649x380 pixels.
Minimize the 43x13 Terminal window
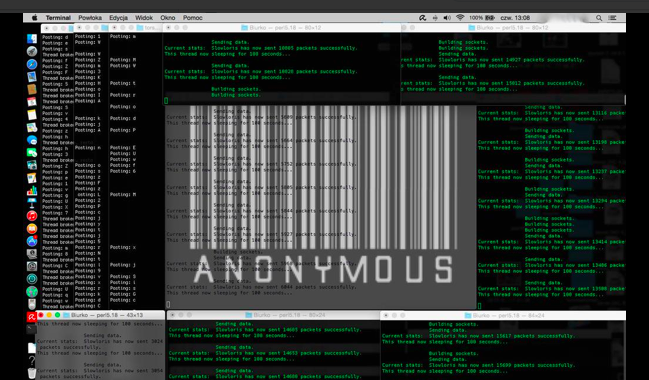[49, 315]
